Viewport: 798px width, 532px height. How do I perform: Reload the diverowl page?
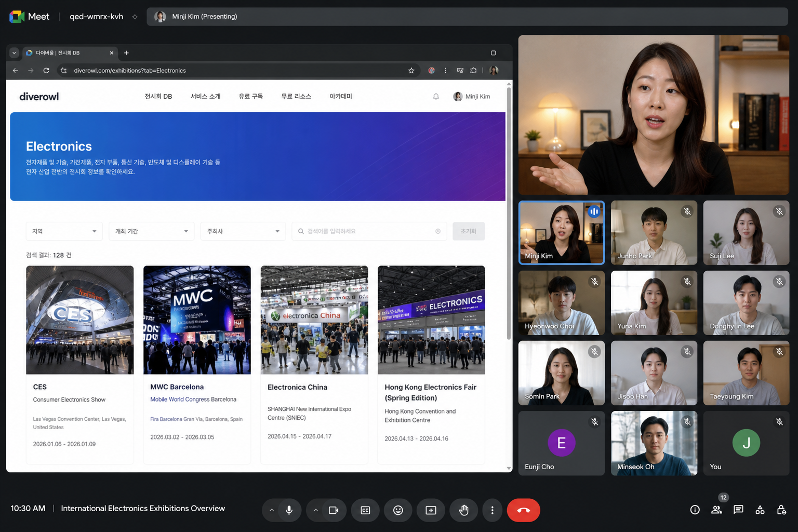46,71
